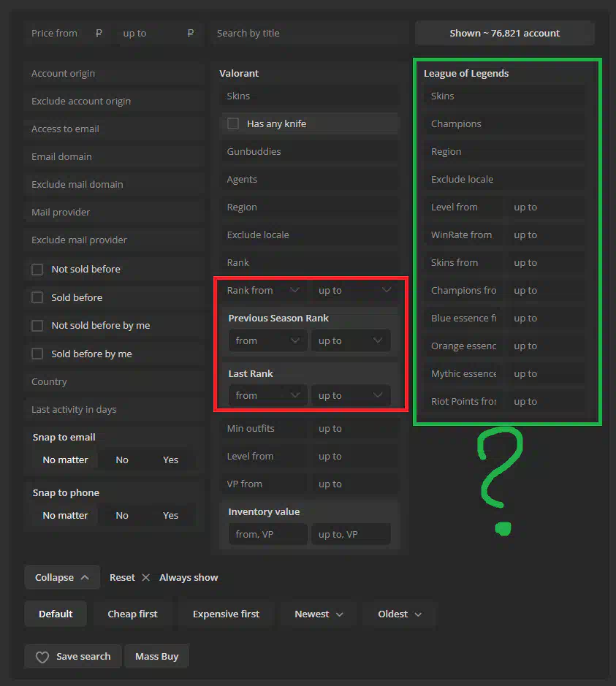Toggle the Not sold before by me checkbox
Viewport: 616px width, 686px height.
click(x=37, y=326)
